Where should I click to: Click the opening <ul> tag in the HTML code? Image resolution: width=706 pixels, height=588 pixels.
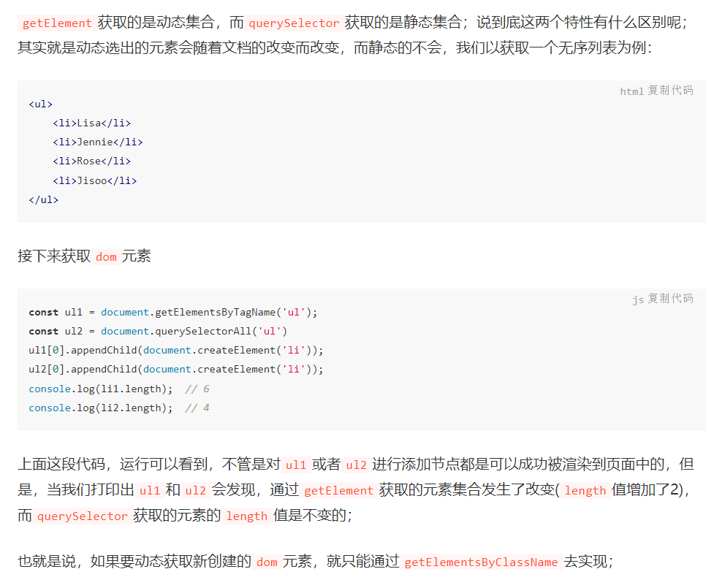click(x=39, y=104)
